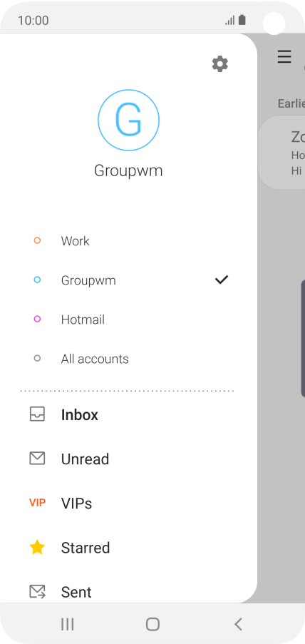Select the Work account
The height and width of the screenshot is (644, 305).
coord(128,240)
